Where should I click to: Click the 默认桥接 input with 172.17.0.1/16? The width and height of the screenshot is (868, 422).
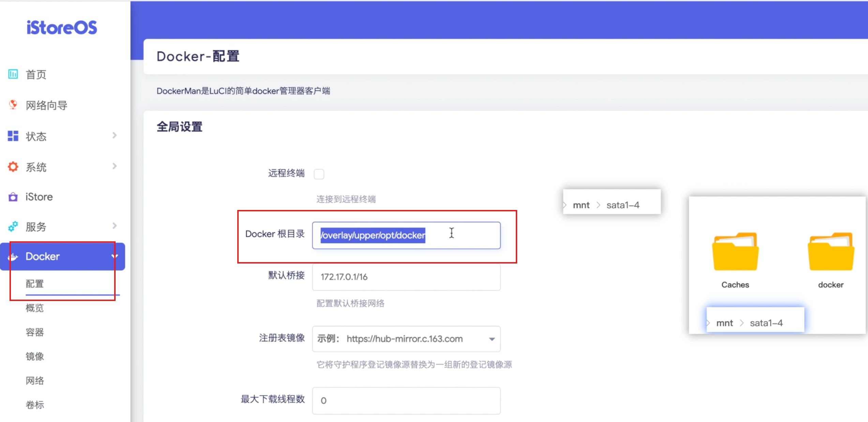coord(406,277)
